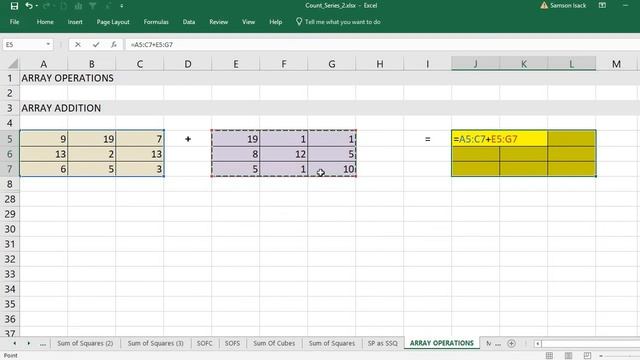Click the Select All corner triangle
The width and height of the screenshot is (640, 360).
[x=13, y=64]
